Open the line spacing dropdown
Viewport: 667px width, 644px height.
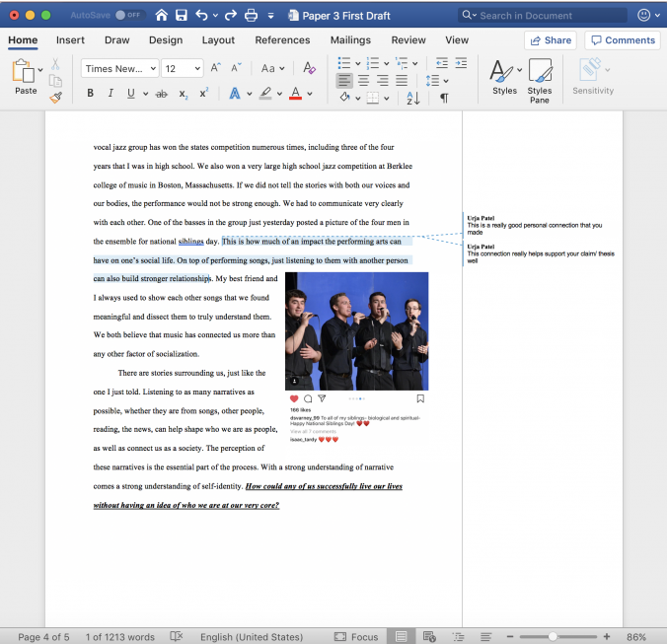pyautogui.click(x=437, y=80)
